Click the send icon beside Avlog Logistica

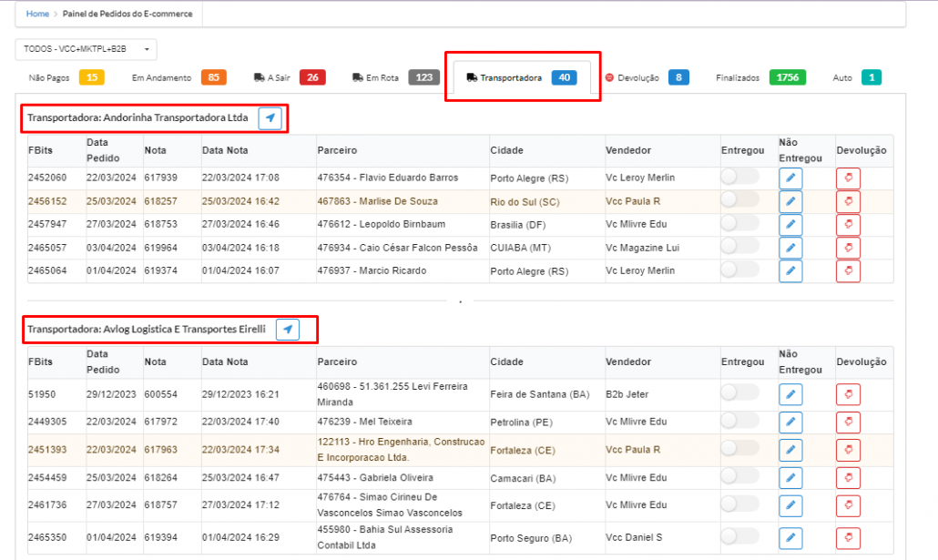point(288,330)
